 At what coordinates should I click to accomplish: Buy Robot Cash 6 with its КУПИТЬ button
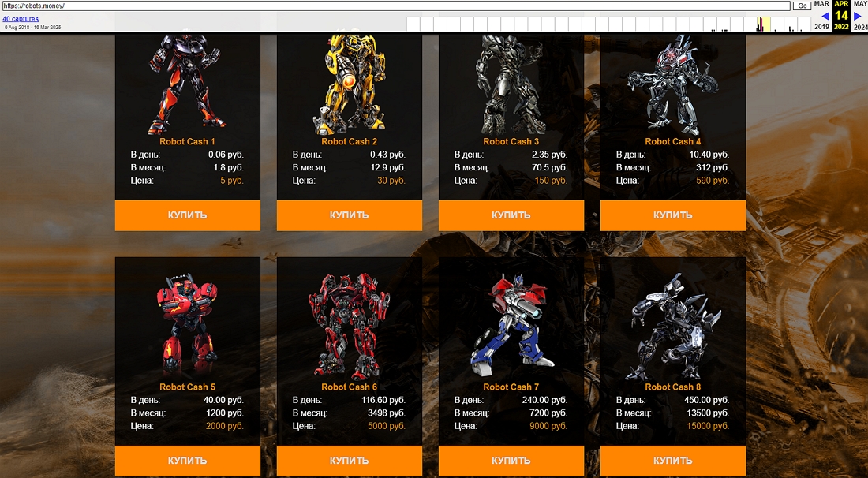(350, 461)
